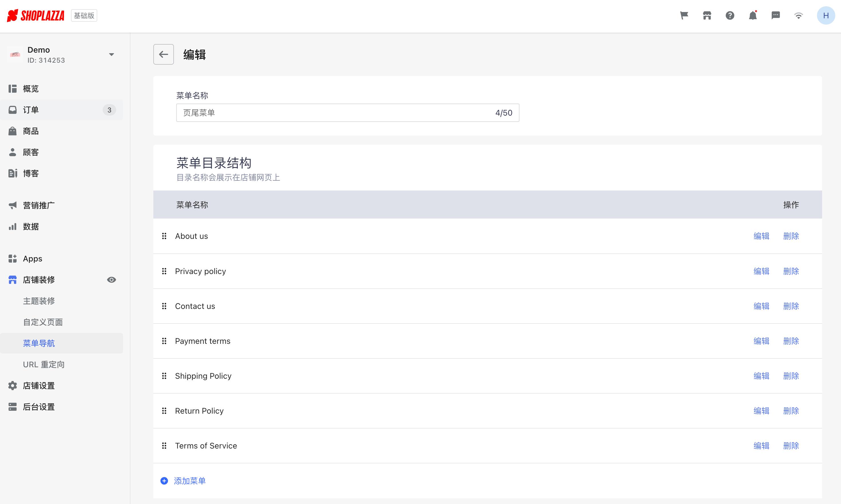Select 订单 in the sidebar

click(30, 110)
